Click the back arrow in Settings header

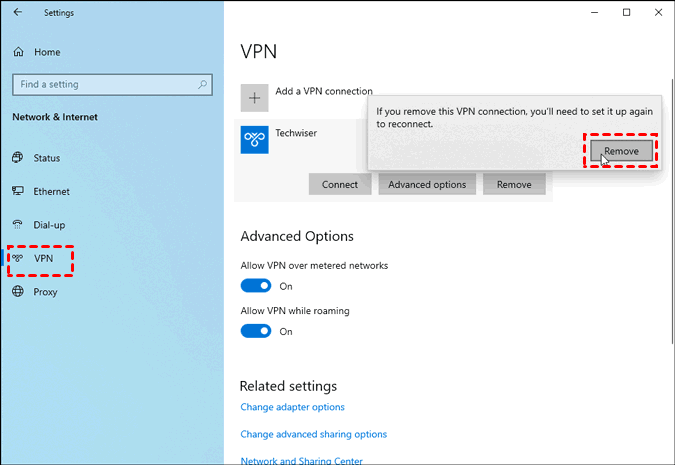(x=18, y=13)
